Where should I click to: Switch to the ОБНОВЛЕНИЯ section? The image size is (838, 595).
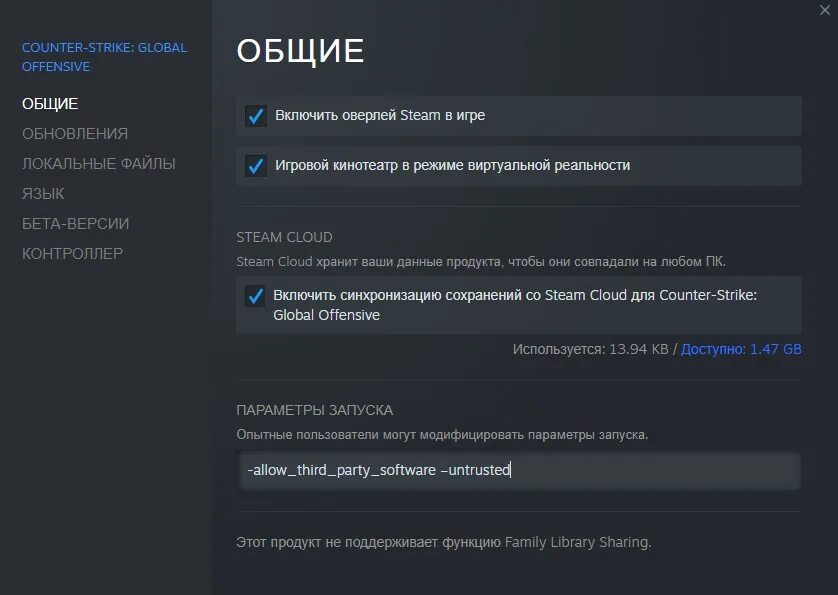[x=75, y=134]
